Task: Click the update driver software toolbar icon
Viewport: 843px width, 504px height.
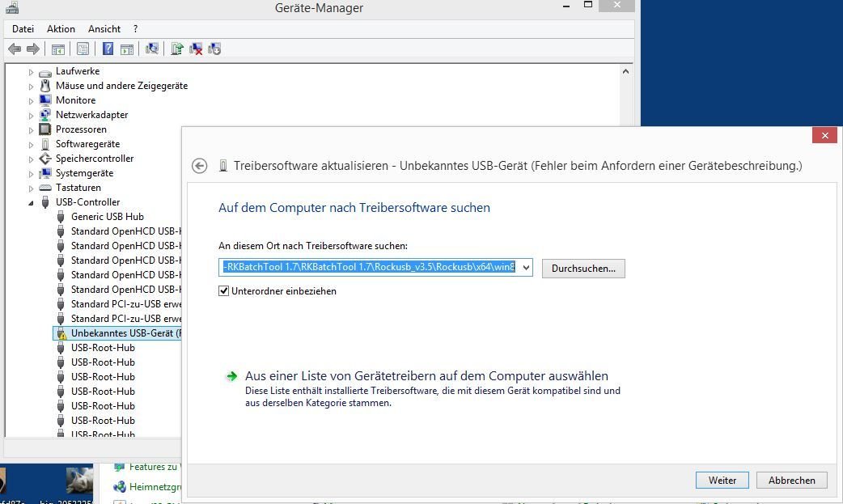Action: 177,49
